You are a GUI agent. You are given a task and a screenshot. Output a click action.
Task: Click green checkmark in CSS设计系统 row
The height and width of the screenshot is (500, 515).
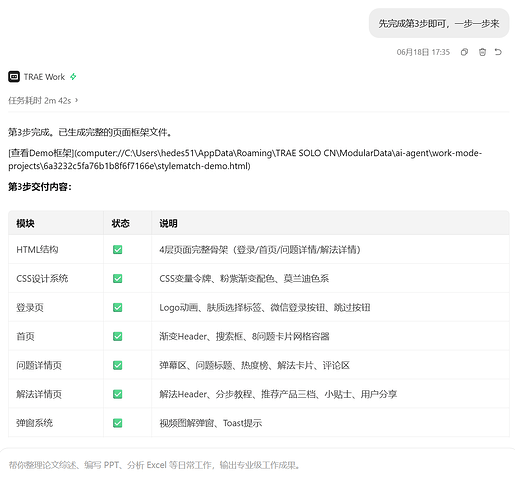(x=118, y=278)
